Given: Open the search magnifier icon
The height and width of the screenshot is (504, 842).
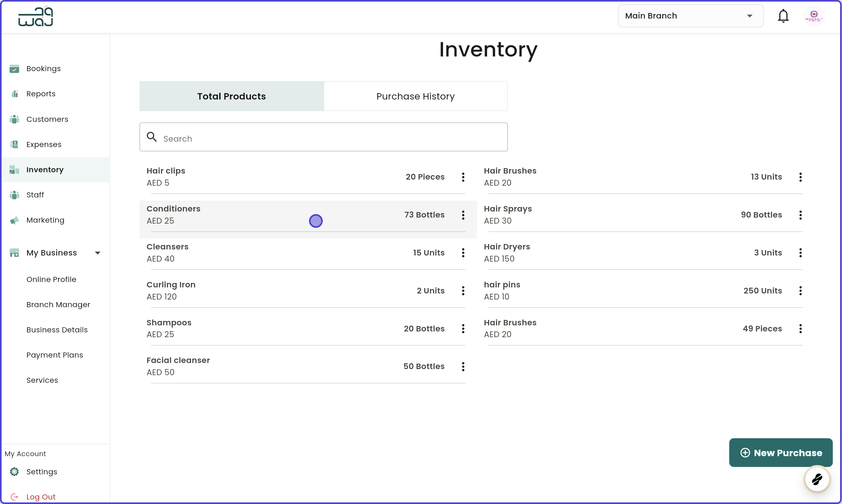Looking at the screenshot, I should point(152,137).
